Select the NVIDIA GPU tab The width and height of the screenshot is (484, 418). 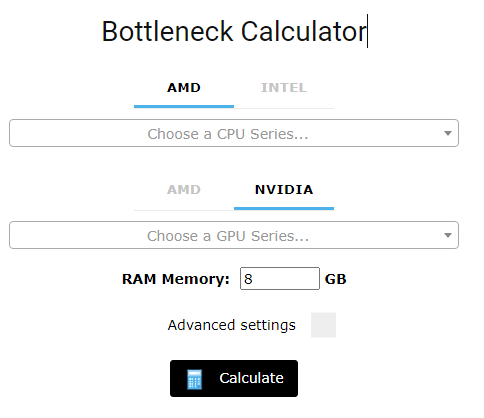click(x=284, y=190)
